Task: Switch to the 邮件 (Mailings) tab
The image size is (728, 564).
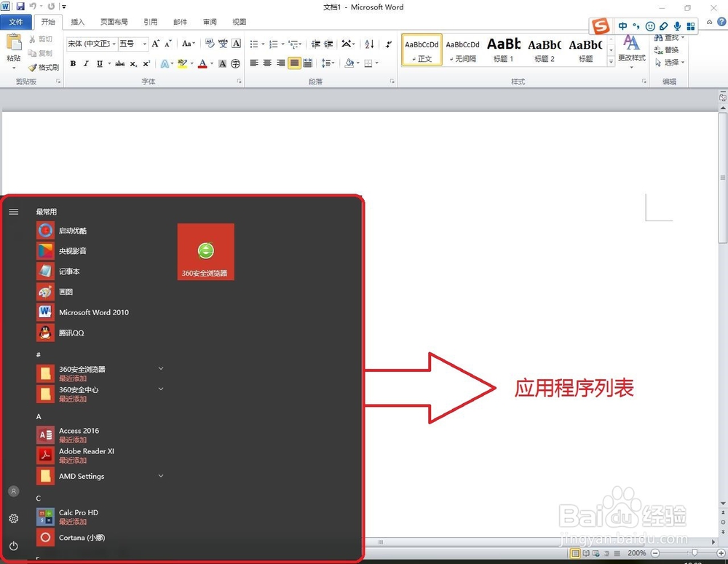Action: click(180, 22)
